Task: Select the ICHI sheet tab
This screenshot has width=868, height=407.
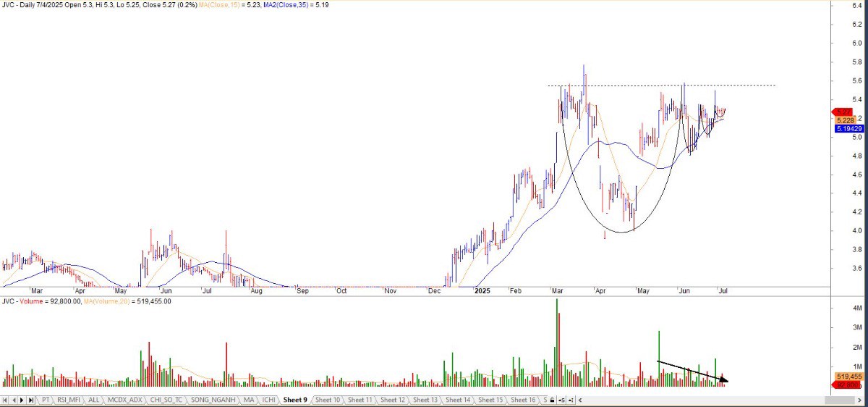Action: click(269, 400)
